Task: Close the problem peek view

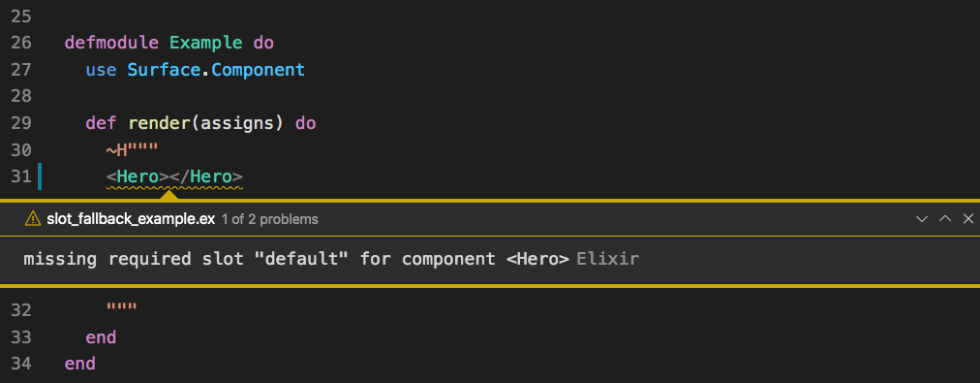Action: (x=968, y=219)
